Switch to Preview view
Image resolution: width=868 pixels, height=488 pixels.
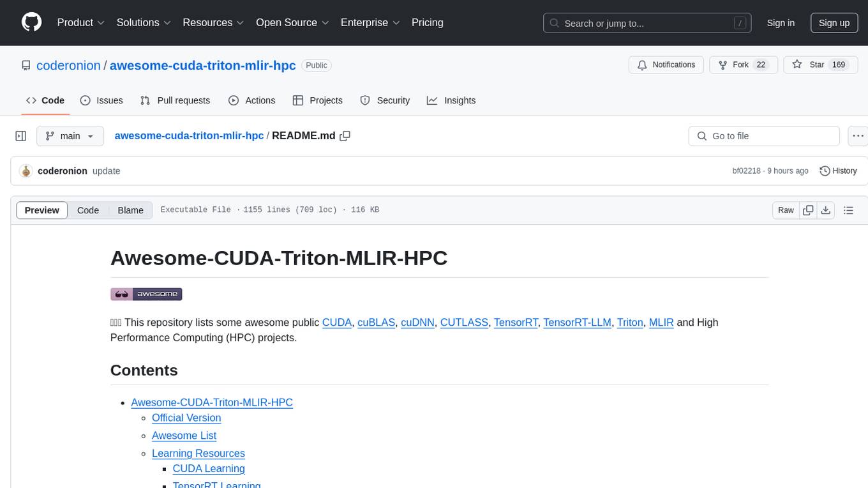click(42, 210)
